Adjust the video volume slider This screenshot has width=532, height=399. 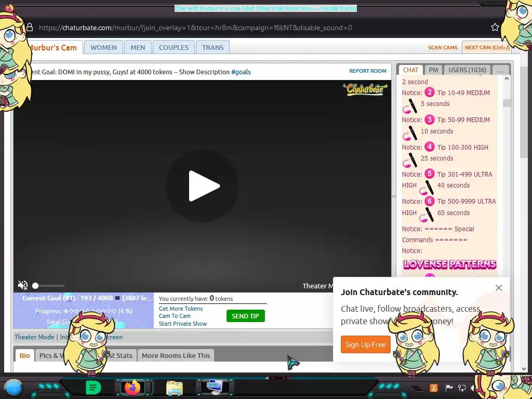[x=48, y=286]
